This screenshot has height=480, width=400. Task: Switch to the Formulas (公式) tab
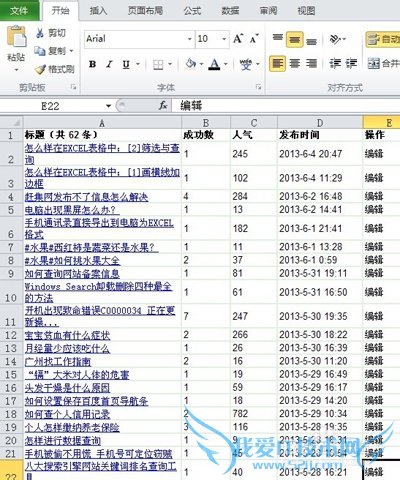(192, 11)
